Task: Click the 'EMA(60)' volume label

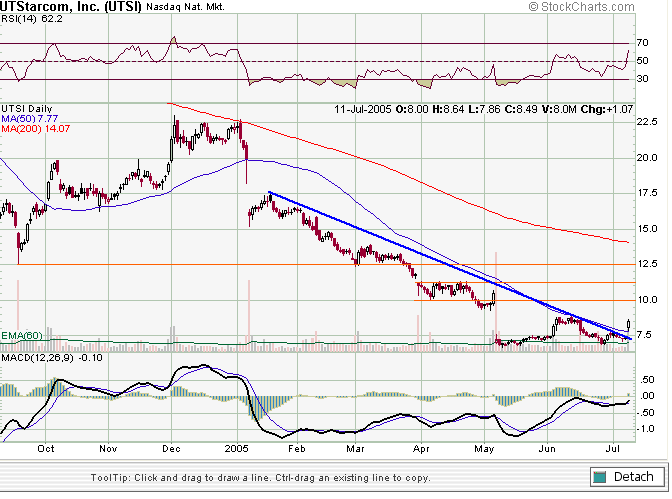Action: [22, 336]
